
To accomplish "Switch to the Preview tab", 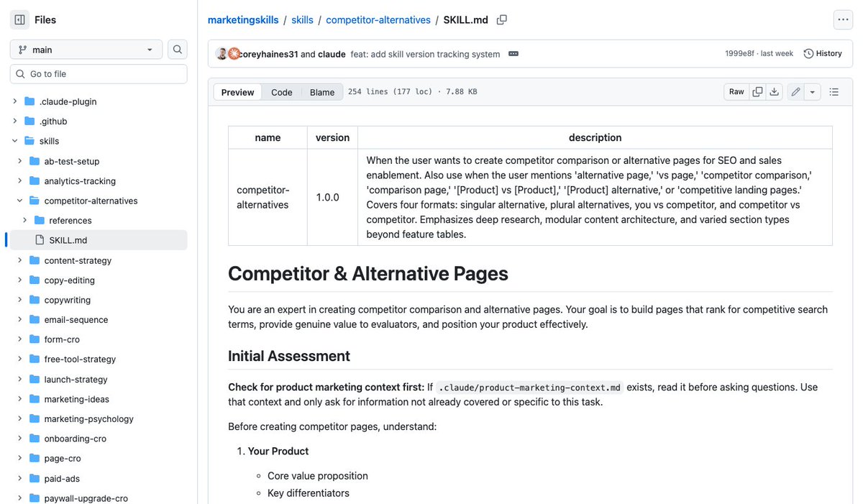I will (x=238, y=92).
